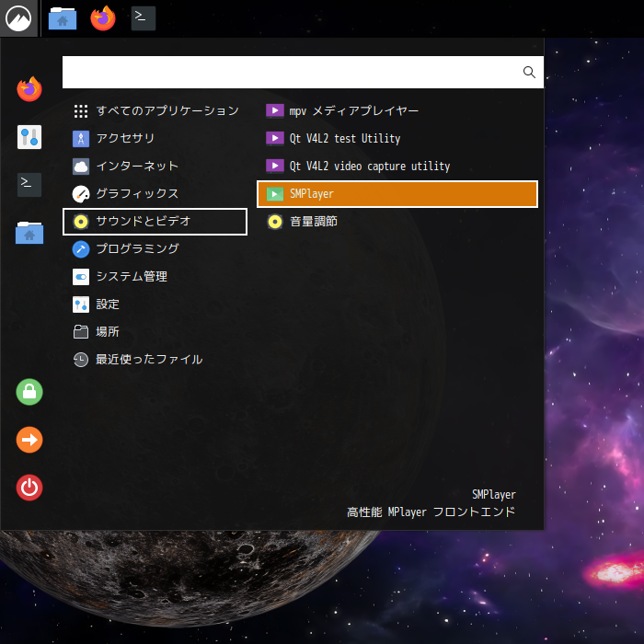Viewport: 644px width, 644px height.
Task: Click the orange logout arrow button
Action: (29, 440)
